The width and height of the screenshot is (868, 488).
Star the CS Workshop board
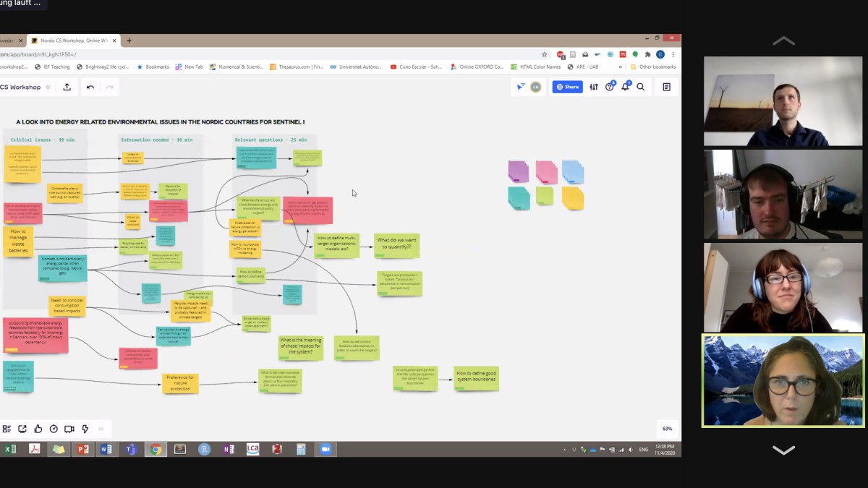[48, 87]
